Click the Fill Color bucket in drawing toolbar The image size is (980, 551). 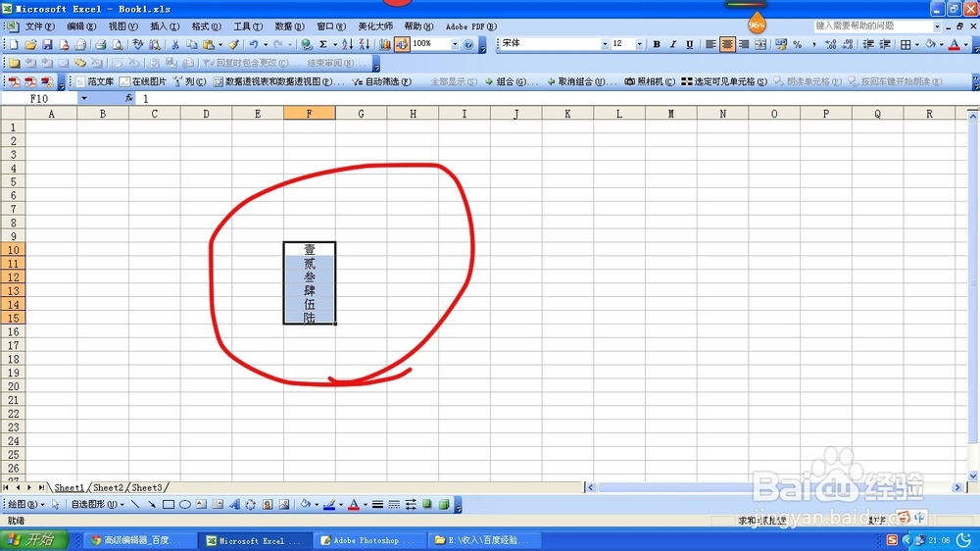[x=305, y=505]
